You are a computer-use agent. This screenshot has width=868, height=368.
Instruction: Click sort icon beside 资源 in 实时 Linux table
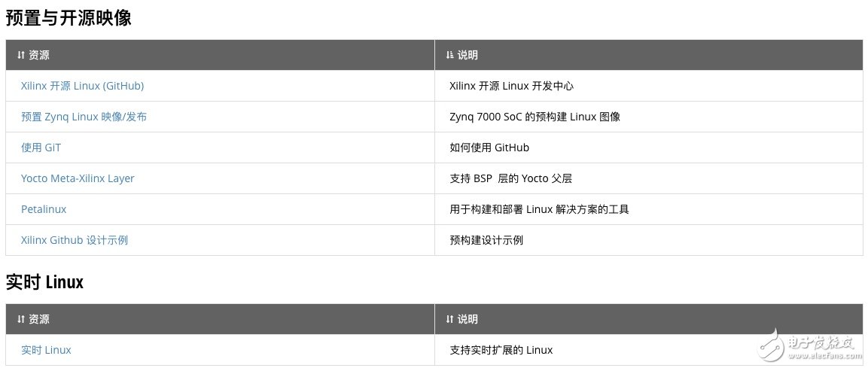click(21, 320)
